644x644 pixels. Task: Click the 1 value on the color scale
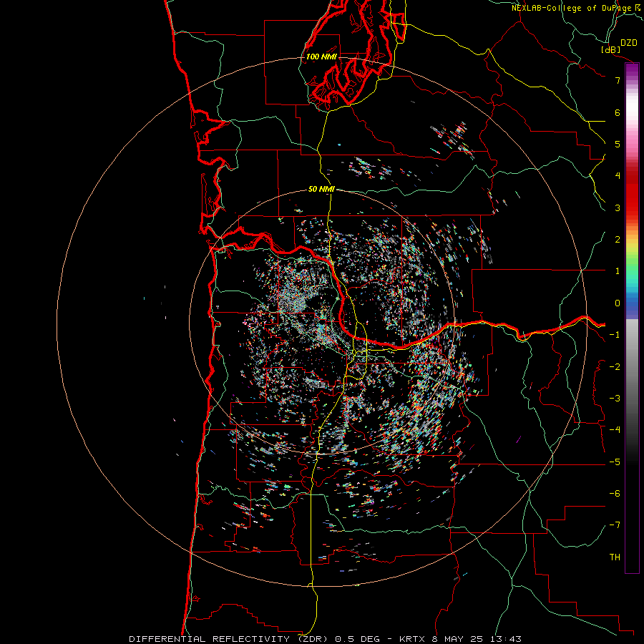pyautogui.click(x=618, y=271)
